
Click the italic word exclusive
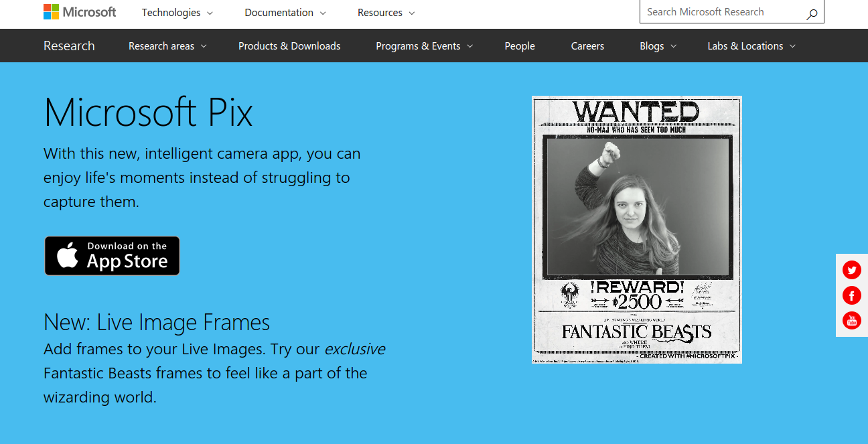point(354,349)
